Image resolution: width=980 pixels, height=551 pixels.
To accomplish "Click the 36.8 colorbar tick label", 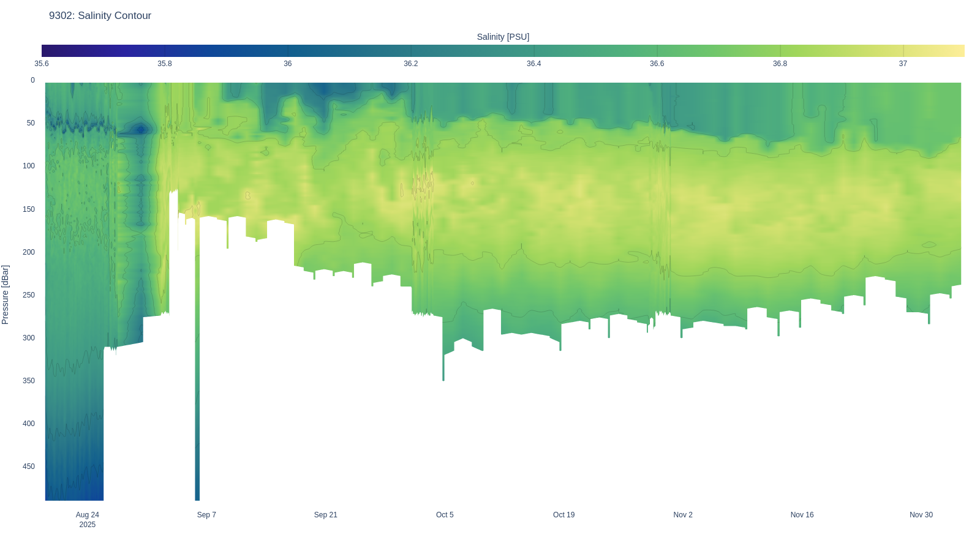I will tap(780, 64).
